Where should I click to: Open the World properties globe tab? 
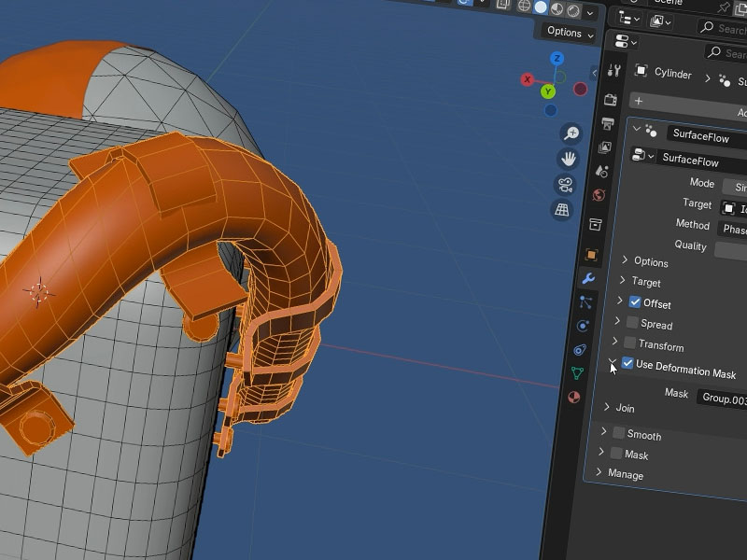coord(599,195)
